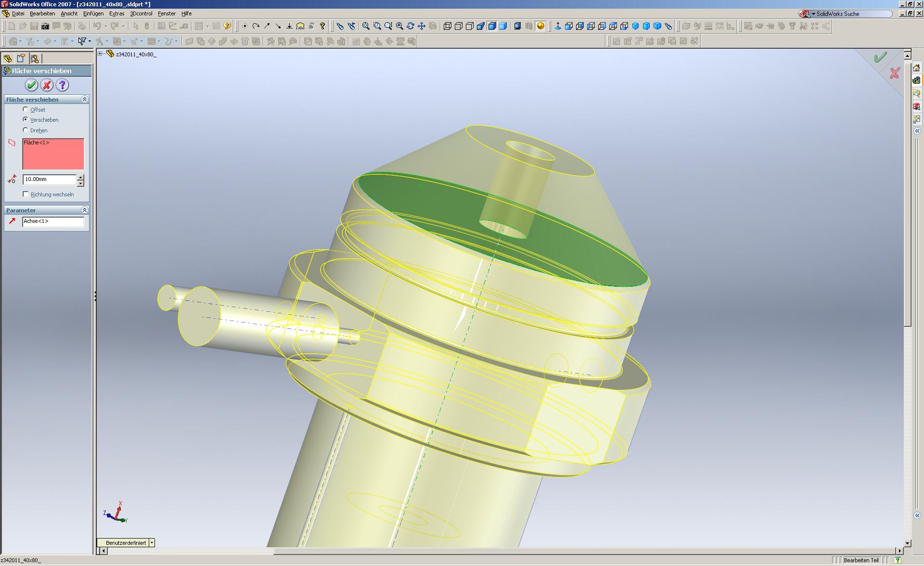Screen dimensions: 924x566
Task: Click the PropertyManager help button
Action: coord(62,85)
